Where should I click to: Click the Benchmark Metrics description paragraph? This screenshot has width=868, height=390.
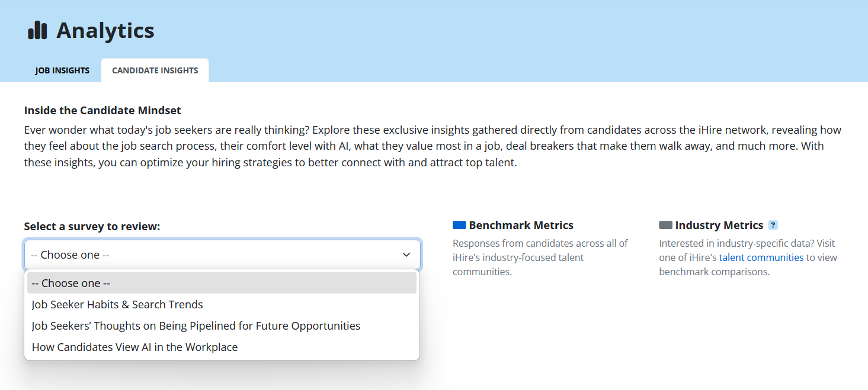(x=540, y=257)
